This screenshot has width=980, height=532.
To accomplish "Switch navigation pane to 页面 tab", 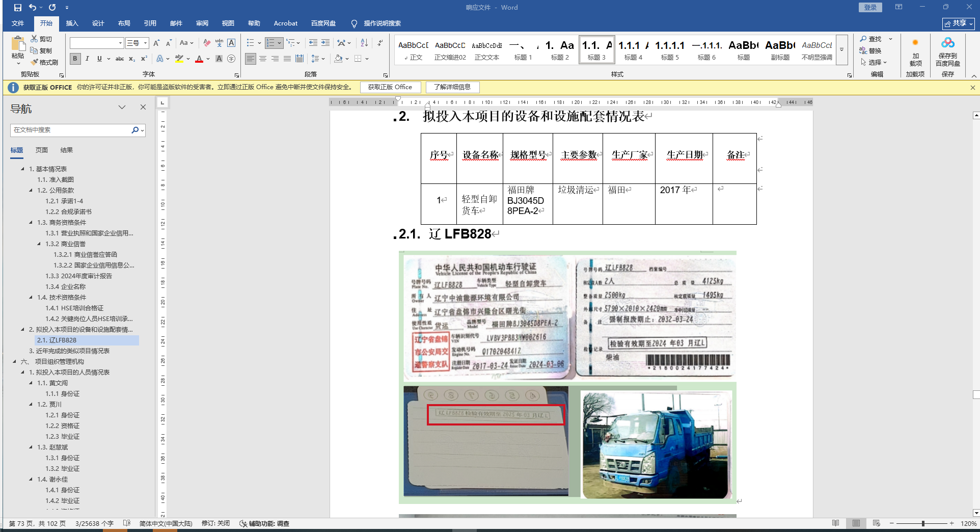I will coord(42,150).
